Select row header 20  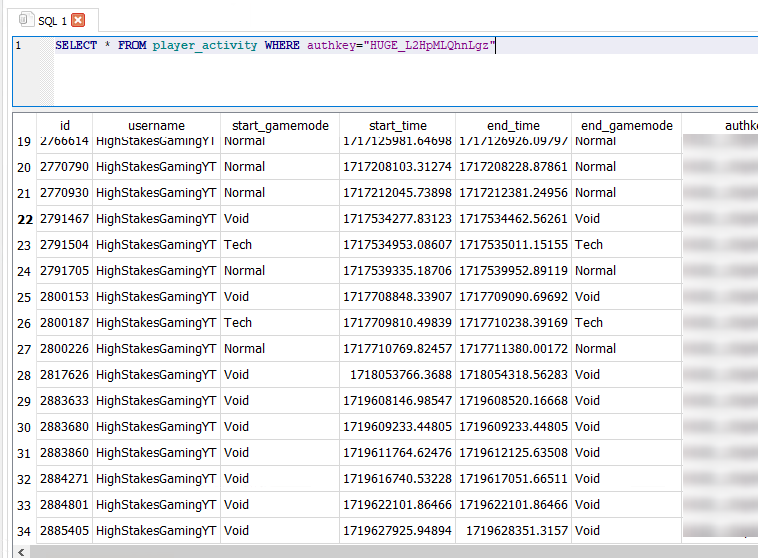pyautogui.click(x=25, y=167)
